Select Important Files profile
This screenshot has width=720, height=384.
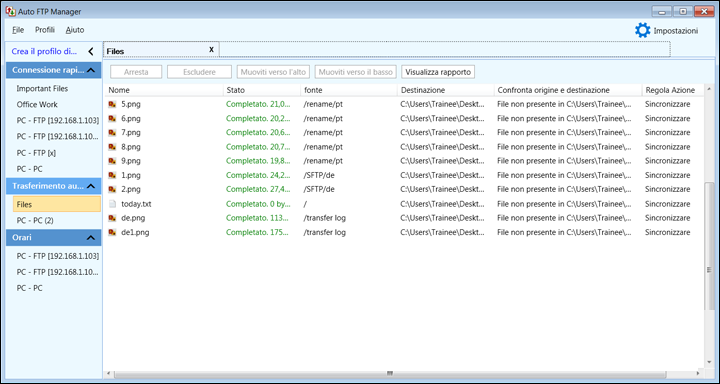tap(42, 88)
